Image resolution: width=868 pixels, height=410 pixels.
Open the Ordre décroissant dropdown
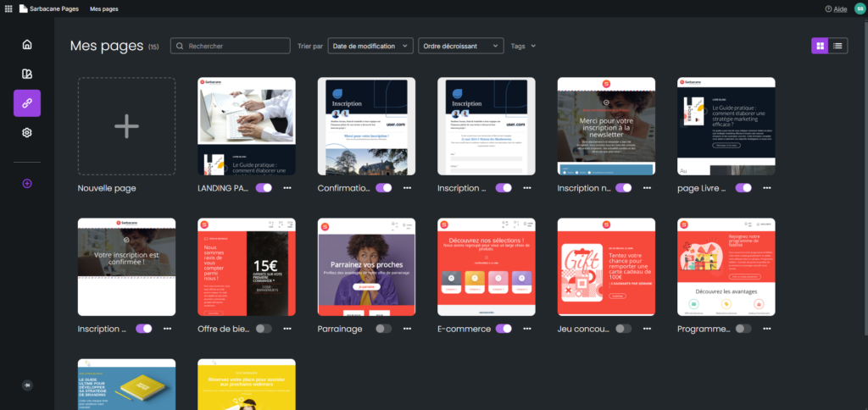pos(461,46)
